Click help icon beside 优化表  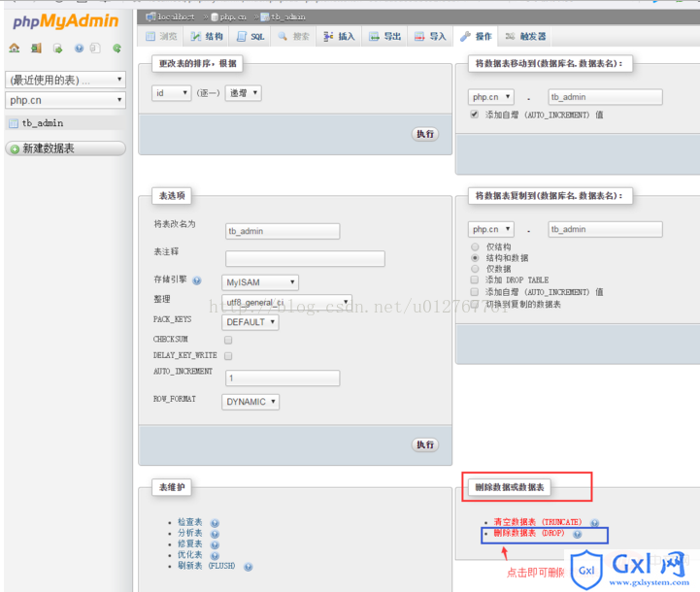(x=215, y=556)
